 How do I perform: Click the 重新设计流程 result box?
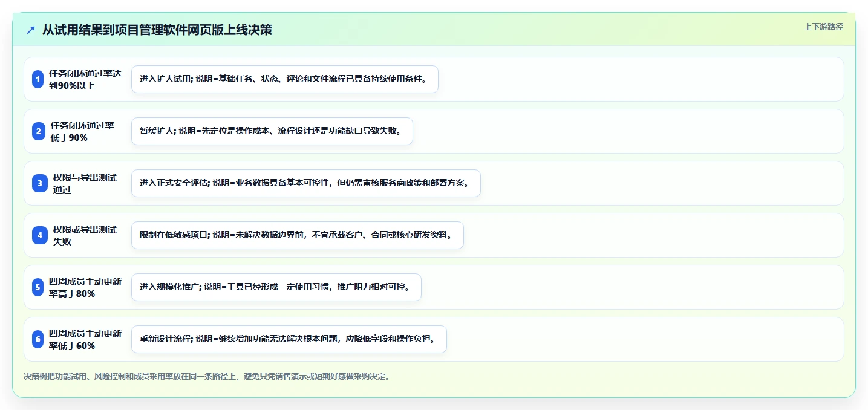coord(289,339)
